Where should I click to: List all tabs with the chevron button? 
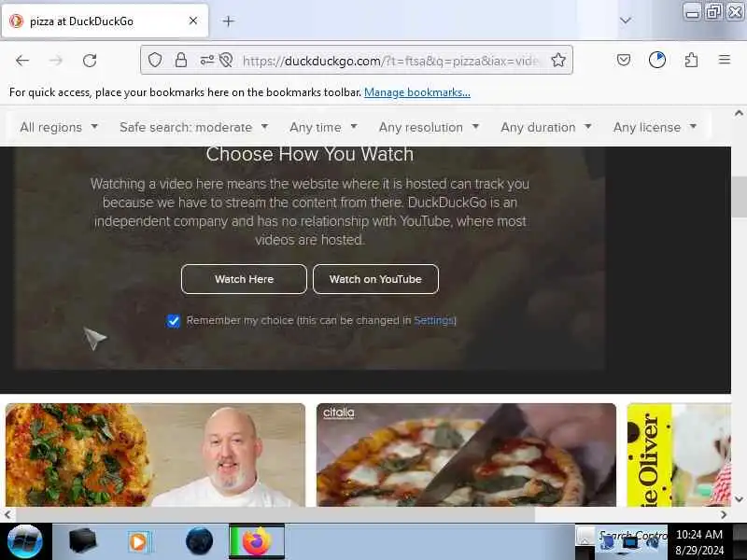(x=626, y=21)
